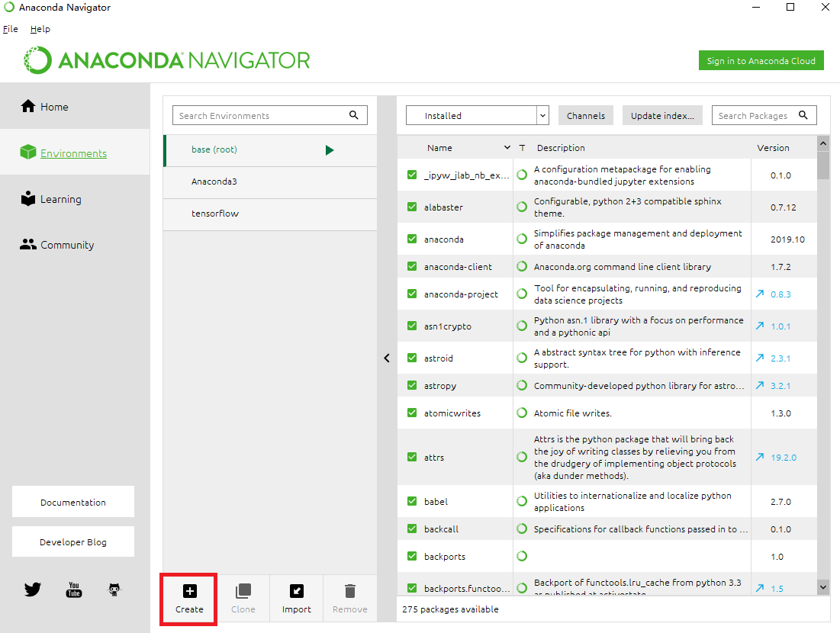Click the package list scrollbar thumb

[823, 165]
